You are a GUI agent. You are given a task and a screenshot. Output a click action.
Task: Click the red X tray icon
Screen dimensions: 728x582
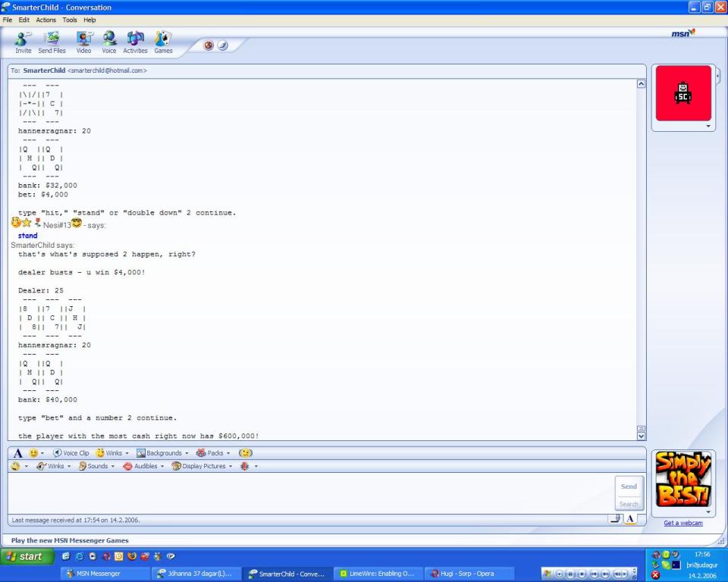click(655, 575)
